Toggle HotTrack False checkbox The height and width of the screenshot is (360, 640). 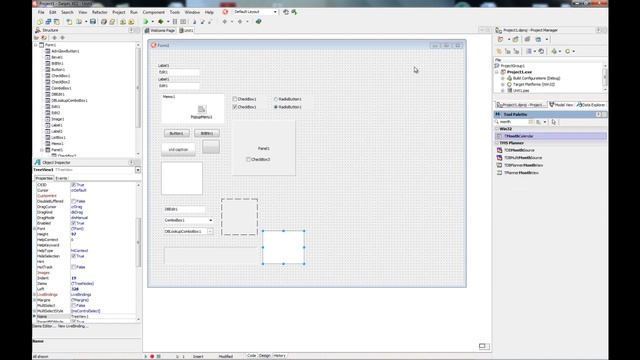pyautogui.click(x=74, y=267)
